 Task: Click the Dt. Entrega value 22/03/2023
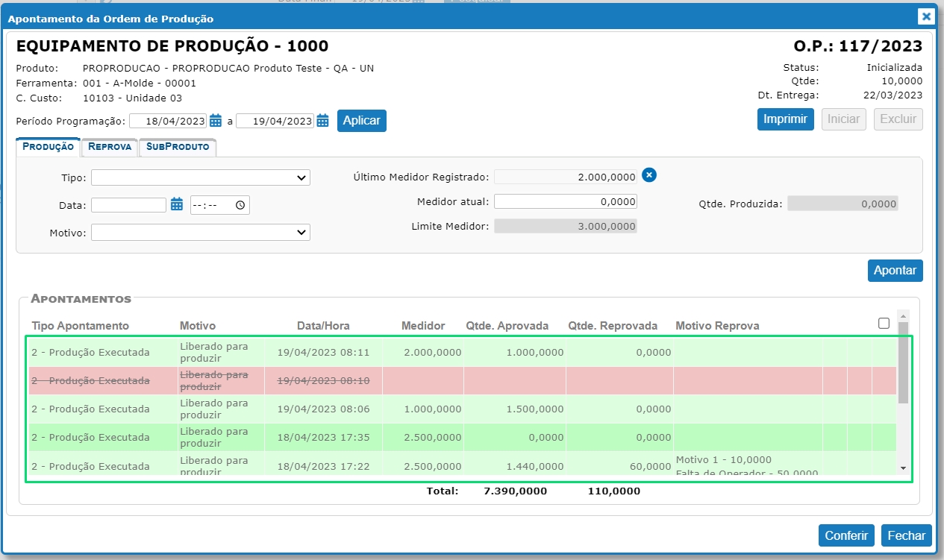(x=893, y=95)
